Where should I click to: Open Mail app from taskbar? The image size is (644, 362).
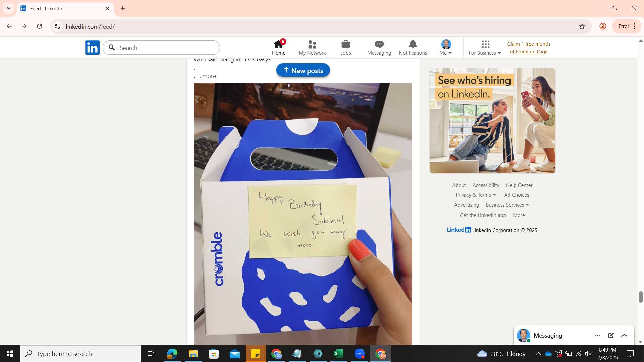(235, 354)
